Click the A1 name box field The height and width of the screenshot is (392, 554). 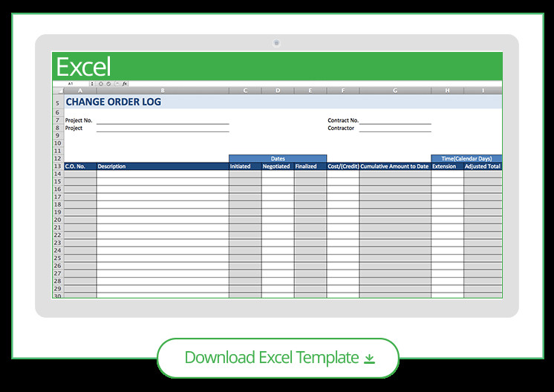[x=71, y=84]
